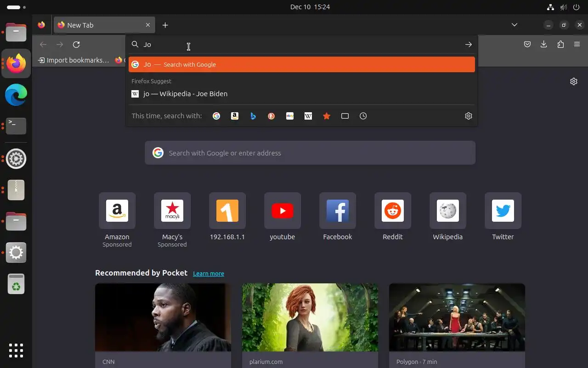Open the Trash from the dock
Screen dimensions: 588x368
tap(16, 284)
